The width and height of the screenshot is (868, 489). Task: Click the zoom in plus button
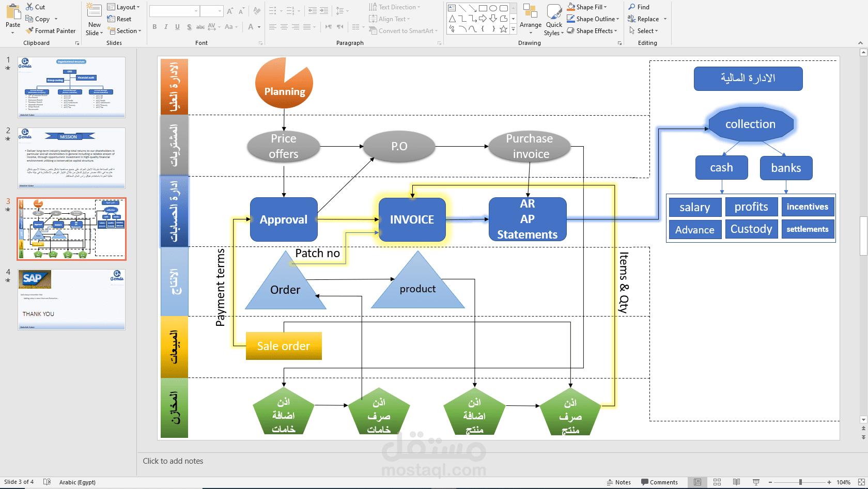[829, 482]
